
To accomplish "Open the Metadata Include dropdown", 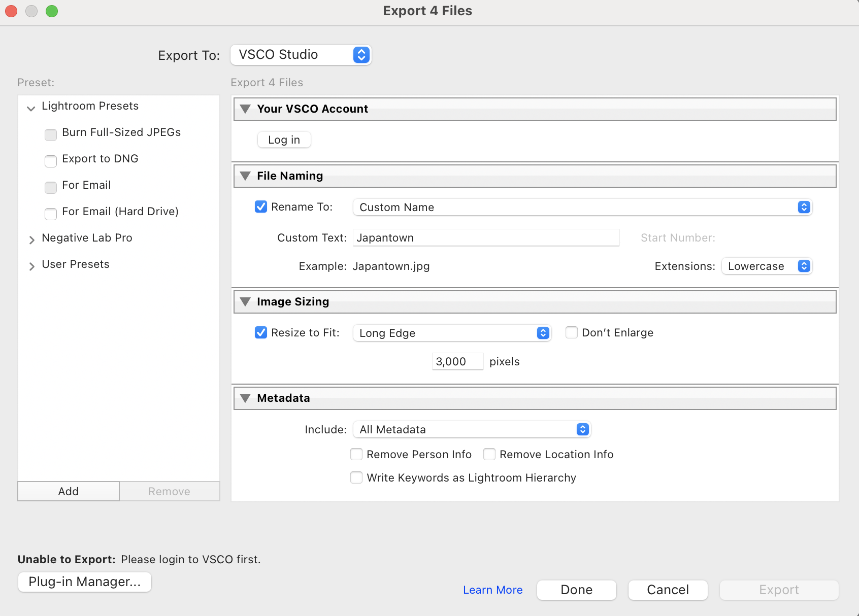I will tap(471, 430).
